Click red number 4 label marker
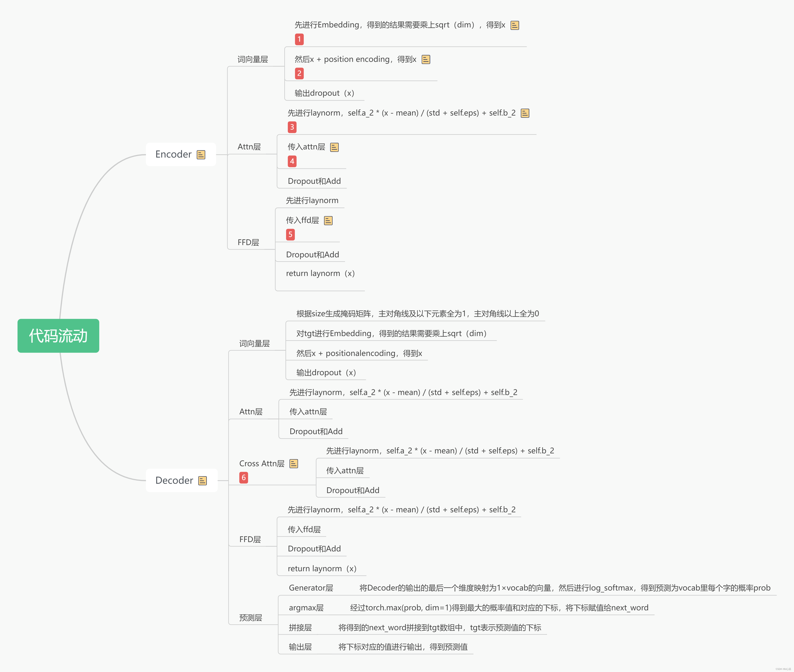 tap(292, 161)
